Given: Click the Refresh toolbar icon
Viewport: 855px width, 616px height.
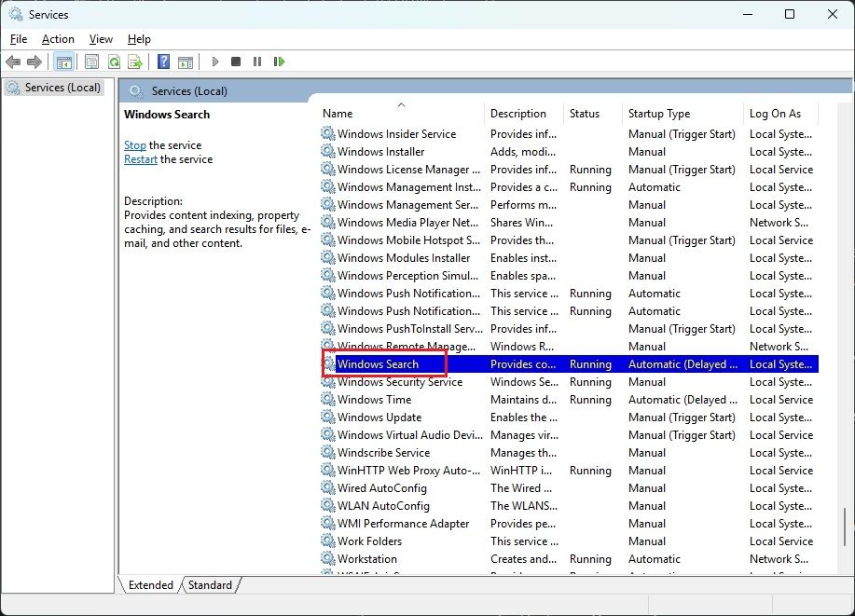Looking at the screenshot, I should (x=114, y=62).
